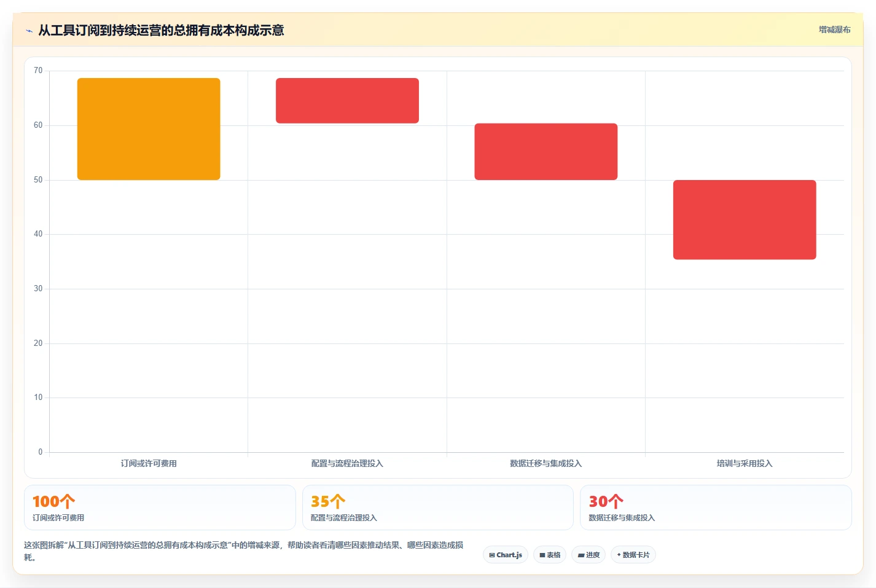Click the title icon beside 从工具订阅到持续运营
The image size is (876, 588).
(29, 31)
